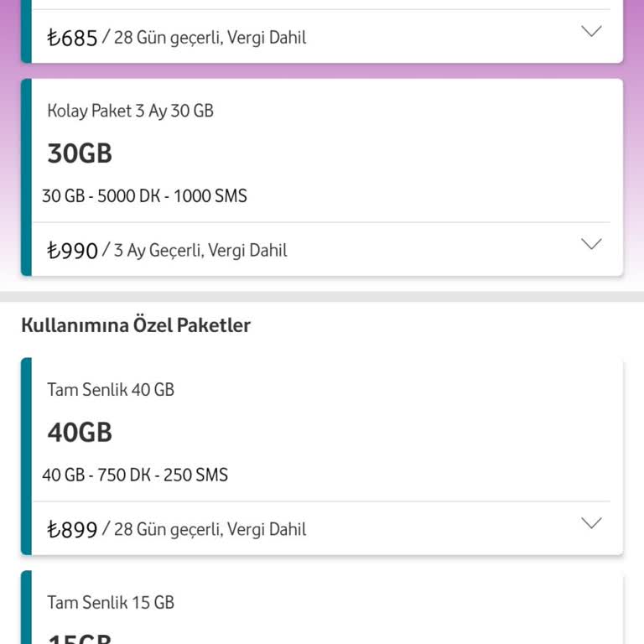Expand the ₺685 package details chevron

pos(591,32)
